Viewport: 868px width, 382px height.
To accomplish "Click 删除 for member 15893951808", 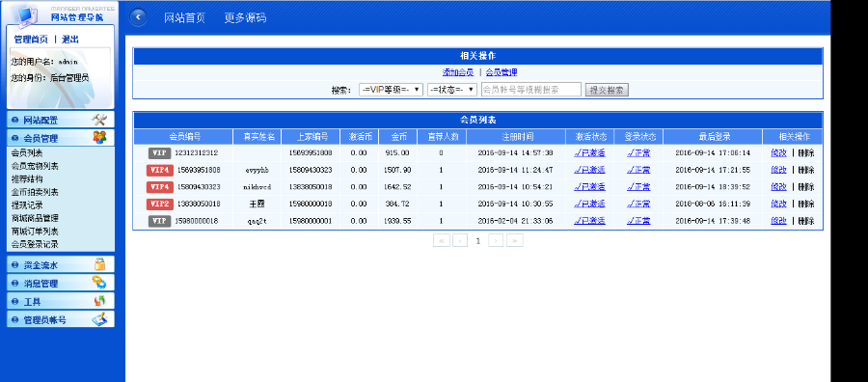I will click(806, 170).
